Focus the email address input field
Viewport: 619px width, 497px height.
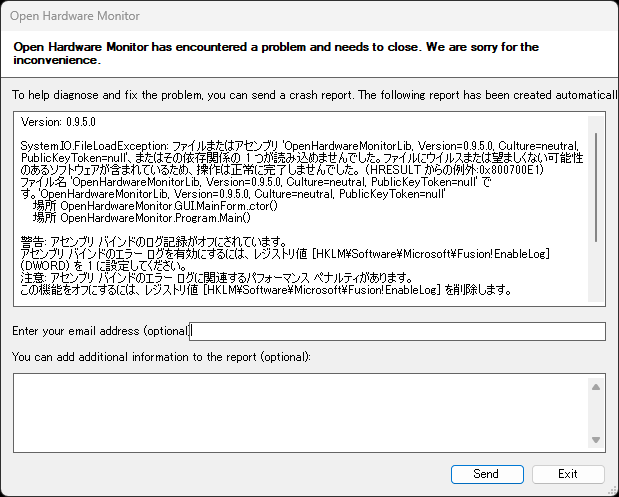pos(398,331)
